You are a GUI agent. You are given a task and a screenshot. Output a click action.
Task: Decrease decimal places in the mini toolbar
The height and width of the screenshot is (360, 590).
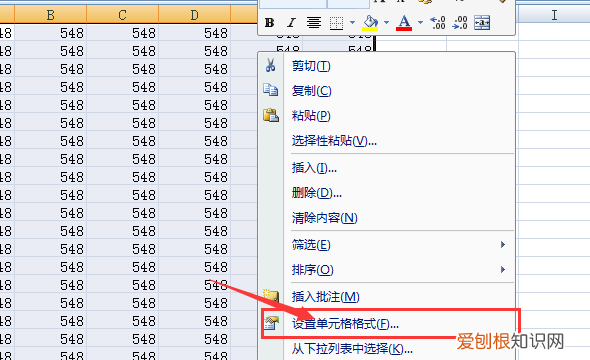pos(460,23)
